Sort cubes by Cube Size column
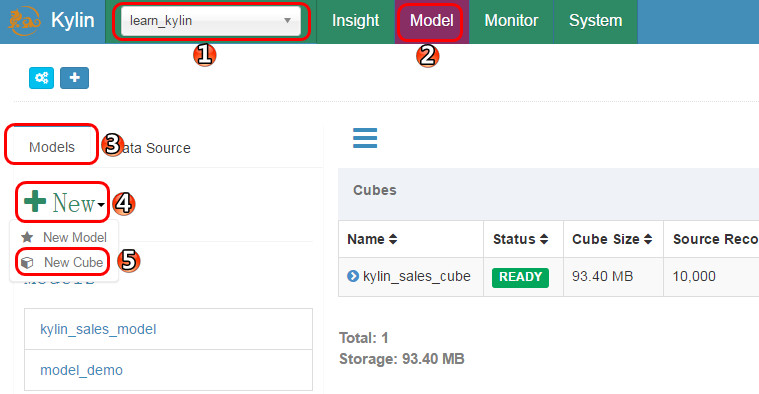759x394 pixels. coord(612,239)
